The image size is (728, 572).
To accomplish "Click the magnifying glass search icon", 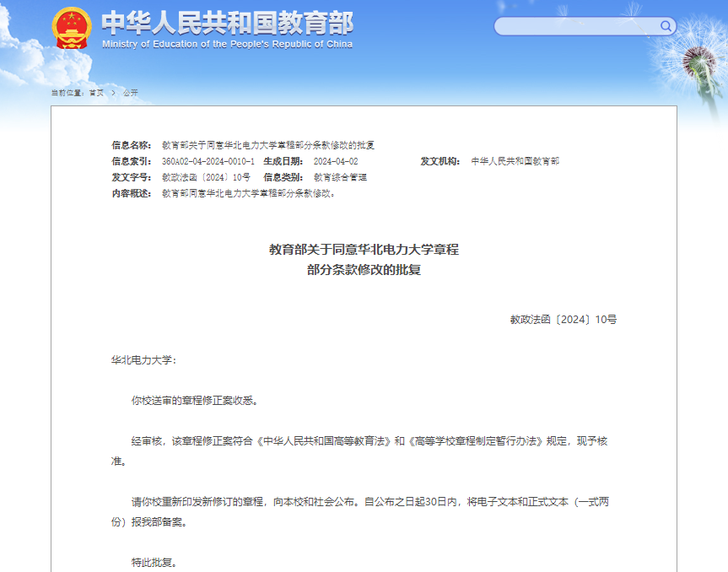I will pyautogui.click(x=666, y=26).
